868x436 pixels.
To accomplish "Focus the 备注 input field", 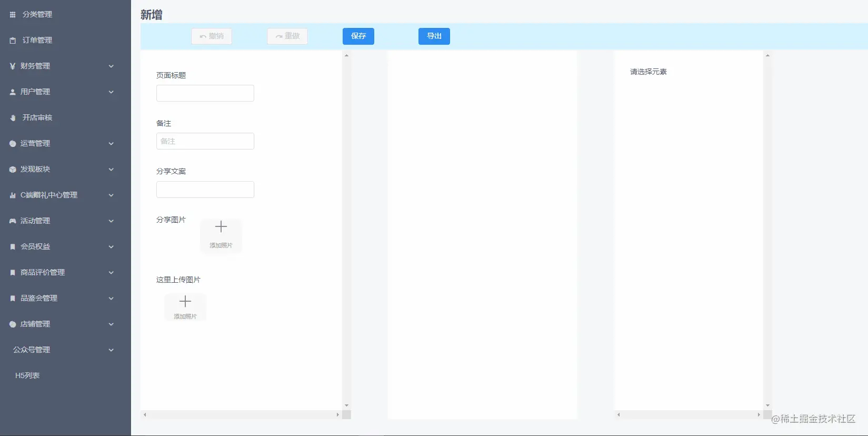I will coord(205,141).
